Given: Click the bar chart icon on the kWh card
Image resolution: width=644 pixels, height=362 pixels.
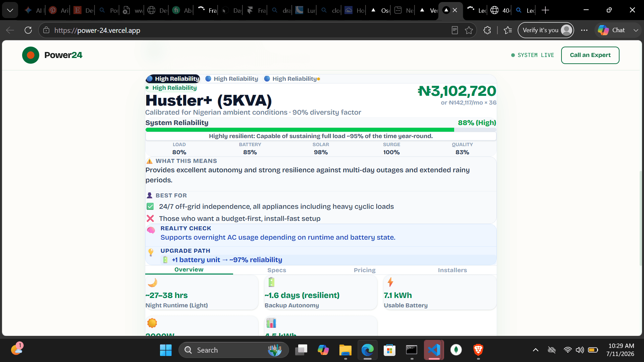Looking at the screenshot, I should pos(271,323).
